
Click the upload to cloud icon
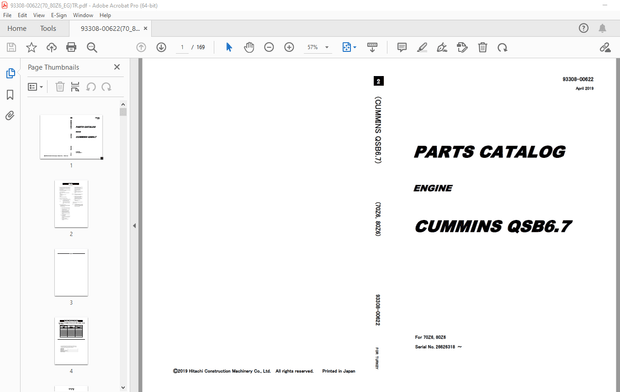pos(51,47)
